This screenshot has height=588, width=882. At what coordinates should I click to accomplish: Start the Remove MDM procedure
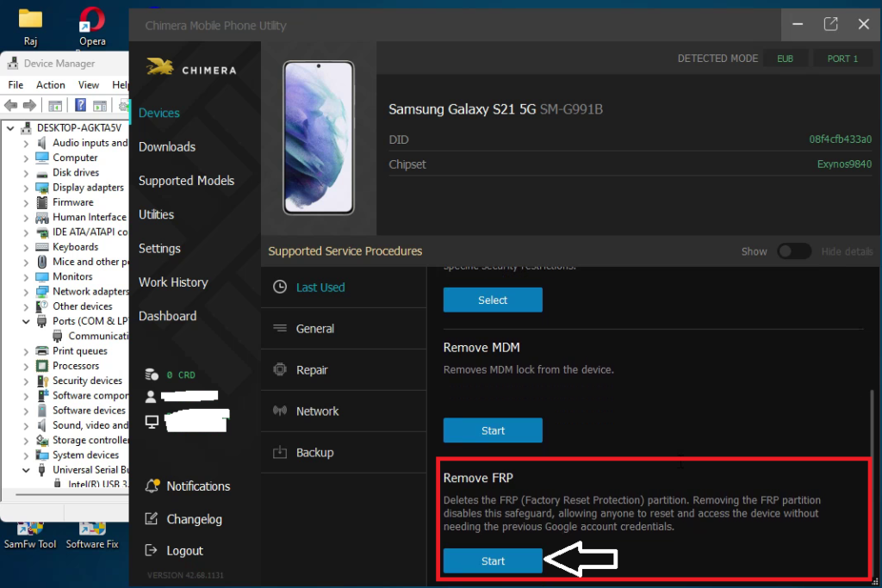493,430
